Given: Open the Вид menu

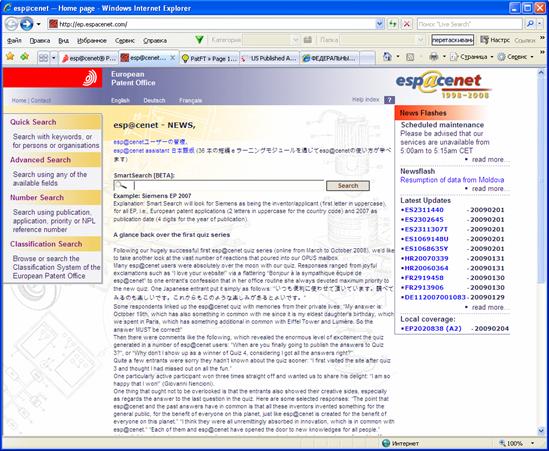Looking at the screenshot, I should (x=63, y=41).
